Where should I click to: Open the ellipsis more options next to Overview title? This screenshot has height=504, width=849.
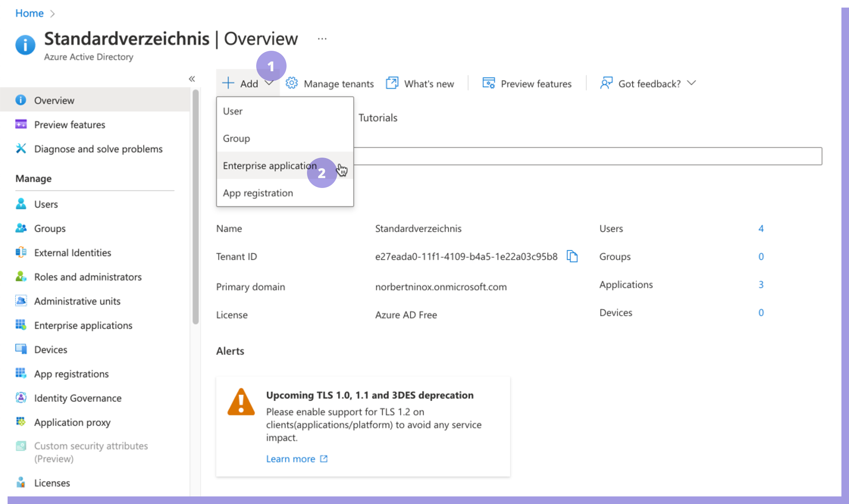click(322, 39)
